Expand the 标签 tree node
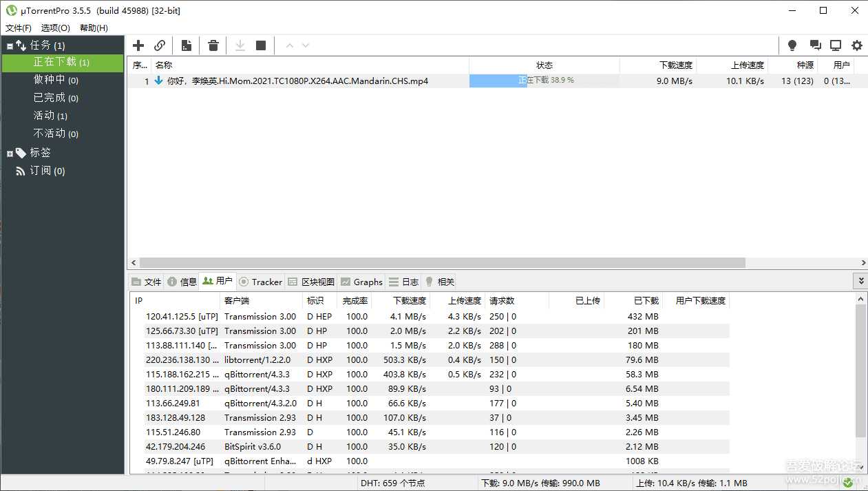 click(x=10, y=152)
